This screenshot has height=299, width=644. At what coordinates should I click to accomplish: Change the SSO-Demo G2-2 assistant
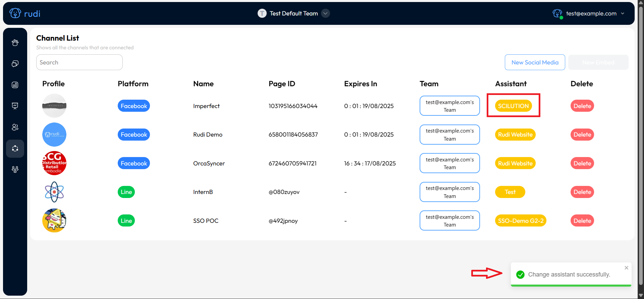(x=521, y=221)
